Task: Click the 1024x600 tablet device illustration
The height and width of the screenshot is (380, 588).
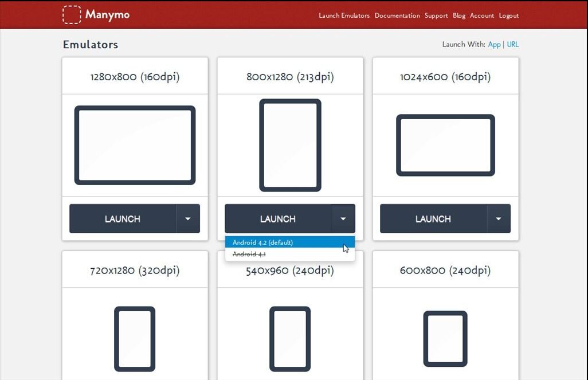Action: click(x=445, y=144)
